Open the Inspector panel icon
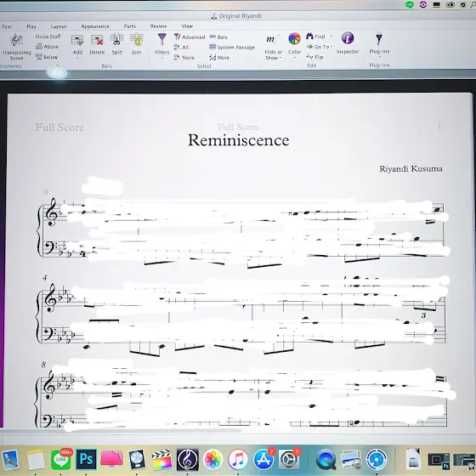This screenshot has height=476, width=476. [x=348, y=38]
